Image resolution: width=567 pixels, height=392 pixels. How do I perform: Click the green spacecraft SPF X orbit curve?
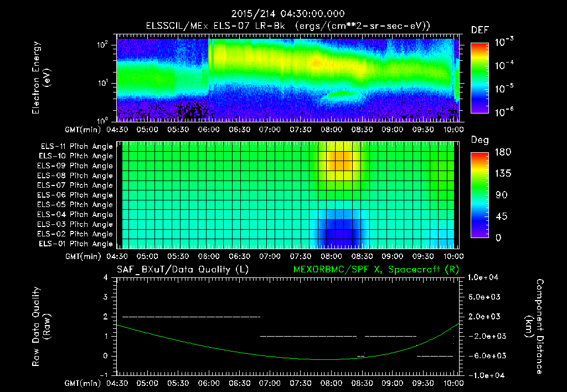287,358
